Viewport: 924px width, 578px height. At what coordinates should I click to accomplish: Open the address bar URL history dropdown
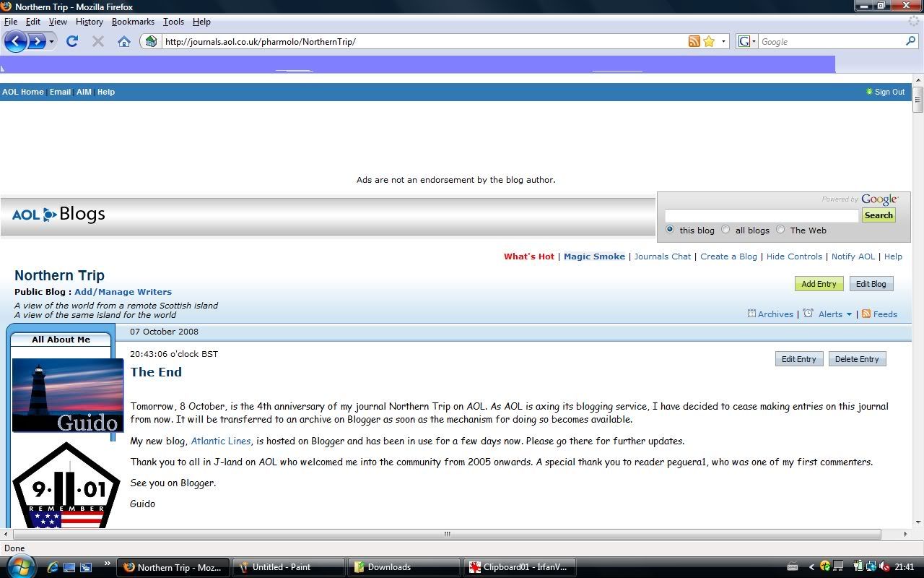click(x=723, y=41)
